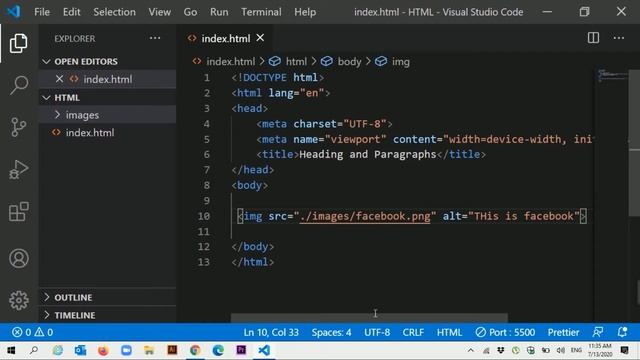Click the VS Code logo in title bar
This screenshot has height=360, width=640.
pos(13,11)
